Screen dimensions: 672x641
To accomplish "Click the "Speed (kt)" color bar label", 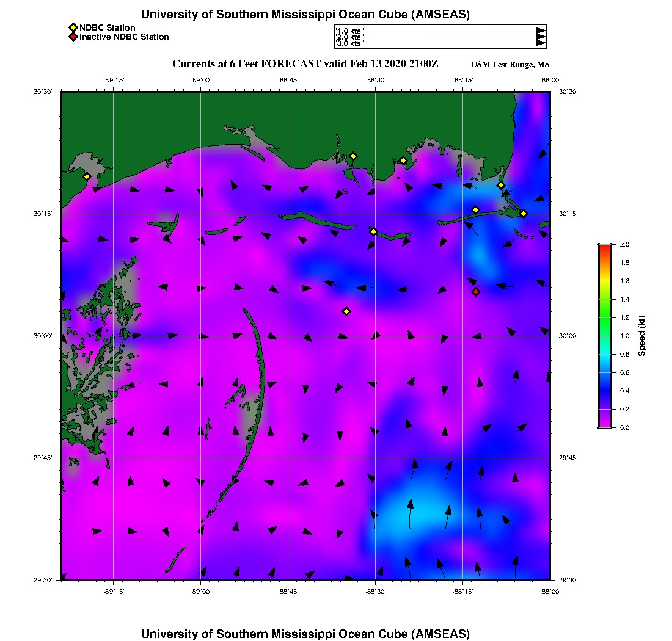I will (x=641, y=336).
